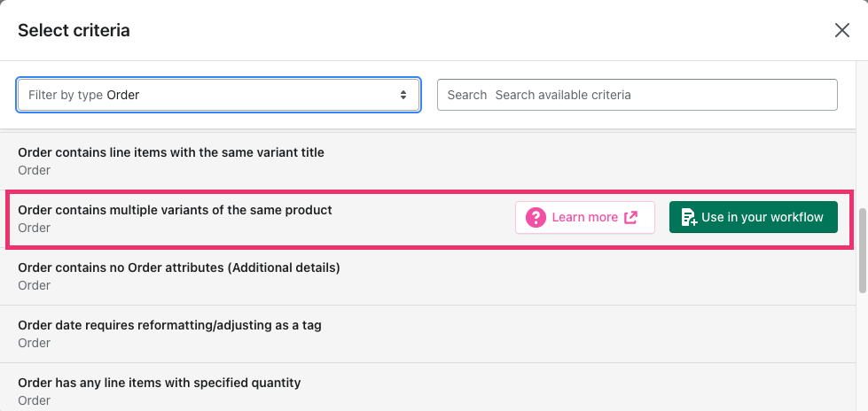
Task: Click the 'Order' type label under the highlighted criteria
Action: click(34, 228)
